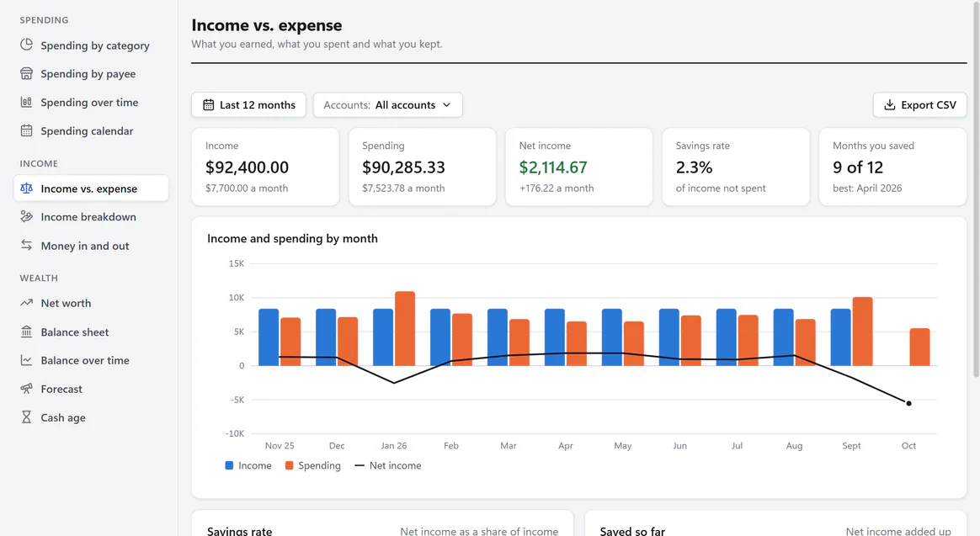Click the net income point at Oct
The height and width of the screenshot is (536, 980).
click(908, 404)
